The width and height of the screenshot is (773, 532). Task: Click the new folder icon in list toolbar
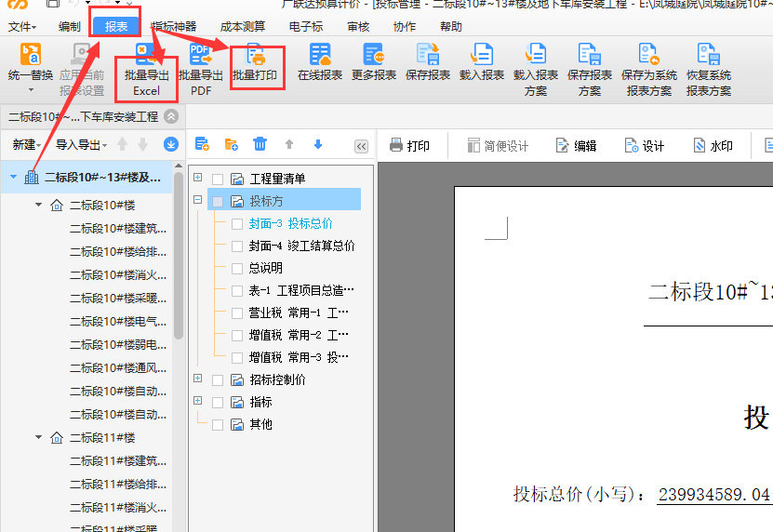[232, 144]
